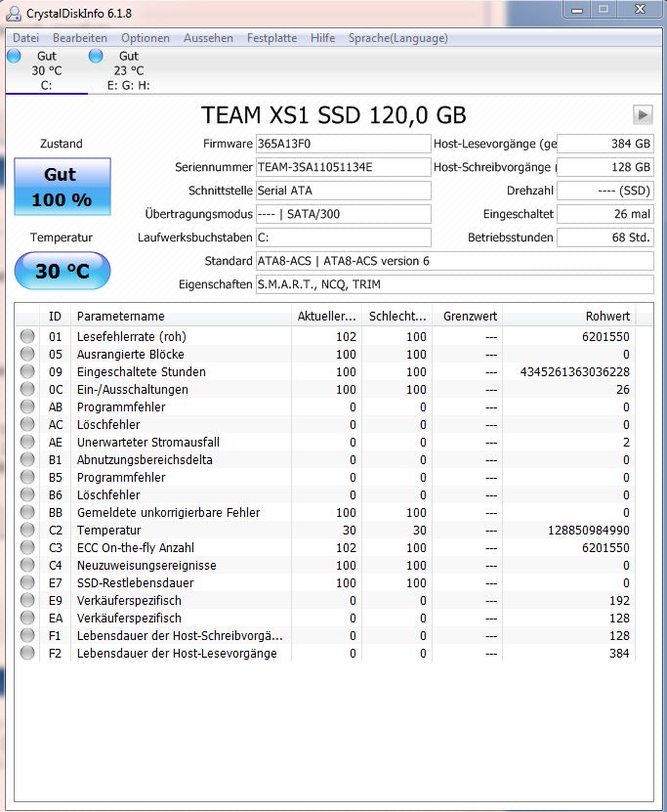Image resolution: width=667 pixels, height=812 pixels.
Task: Click the 30 °C temperature button
Action: click(63, 271)
